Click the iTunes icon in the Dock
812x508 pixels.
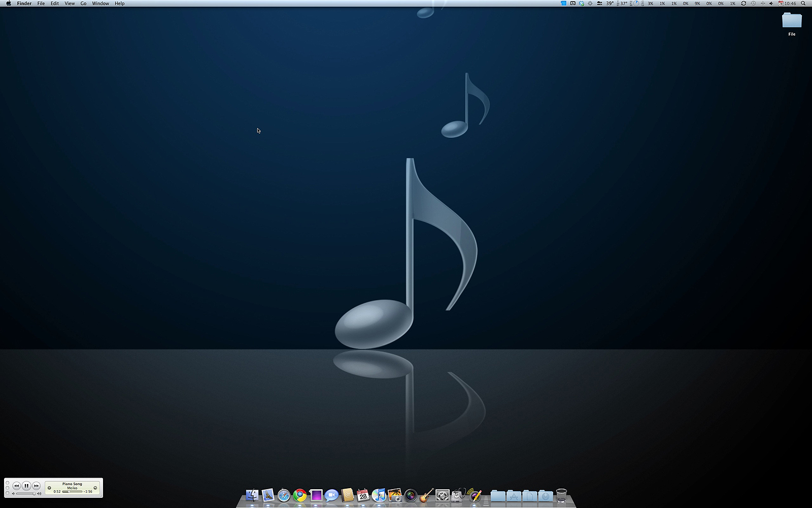point(379,495)
